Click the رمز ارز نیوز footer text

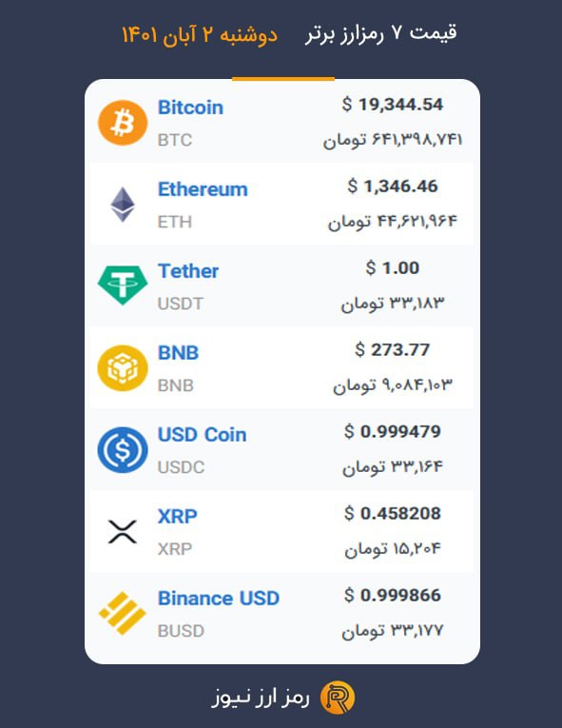point(261,698)
